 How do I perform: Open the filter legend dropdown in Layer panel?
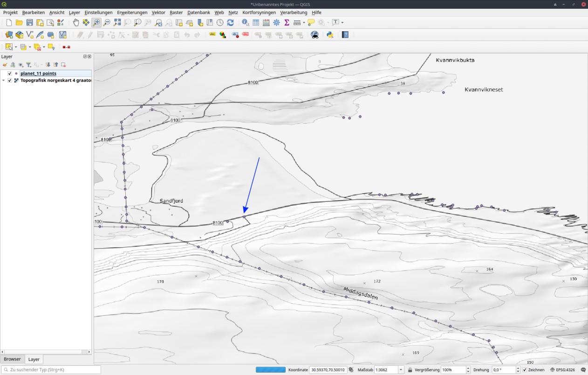29,65
